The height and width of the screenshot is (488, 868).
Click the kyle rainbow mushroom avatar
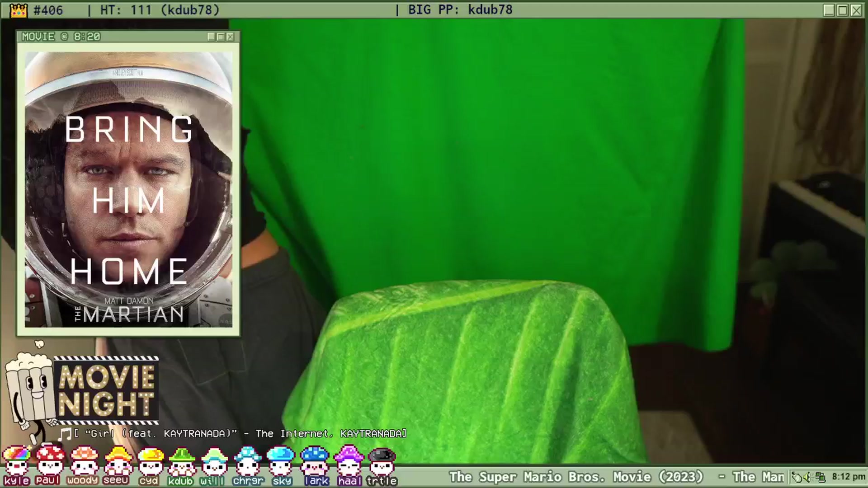17,460
